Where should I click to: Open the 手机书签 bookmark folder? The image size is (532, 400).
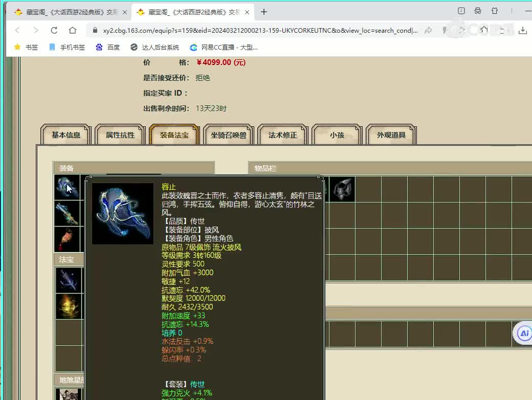[x=67, y=47]
